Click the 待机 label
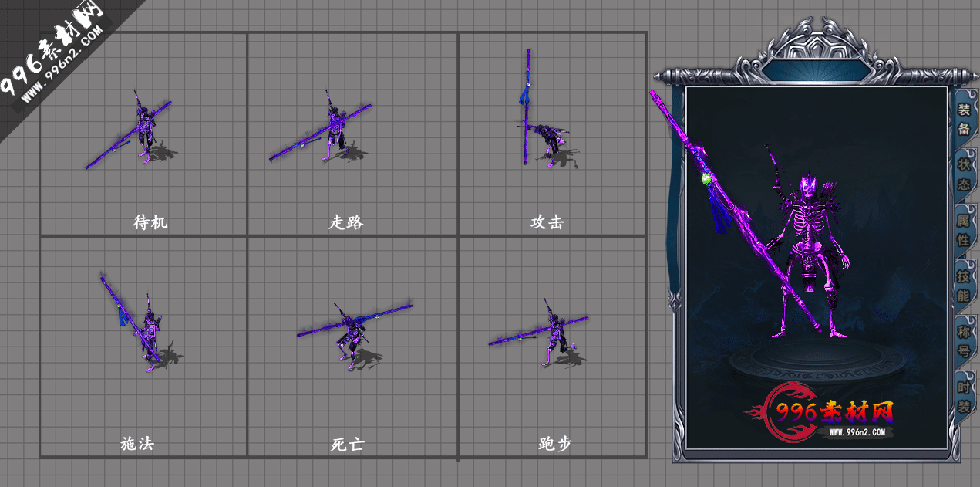The image size is (980, 487). tap(150, 223)
